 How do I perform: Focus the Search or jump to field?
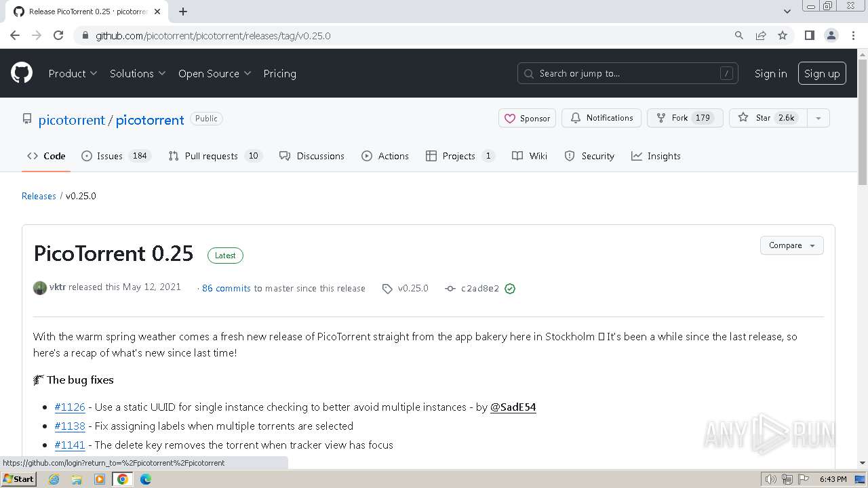(627, 73)
